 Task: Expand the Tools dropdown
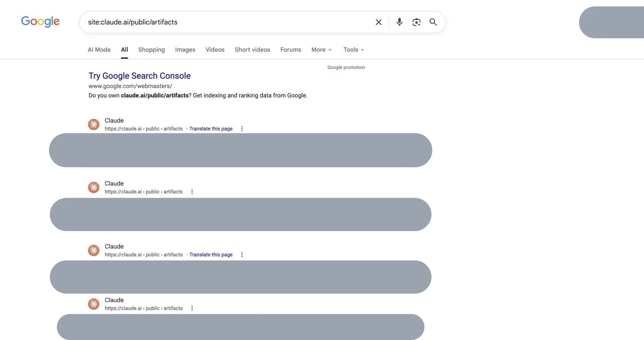(x=354, y=49)
